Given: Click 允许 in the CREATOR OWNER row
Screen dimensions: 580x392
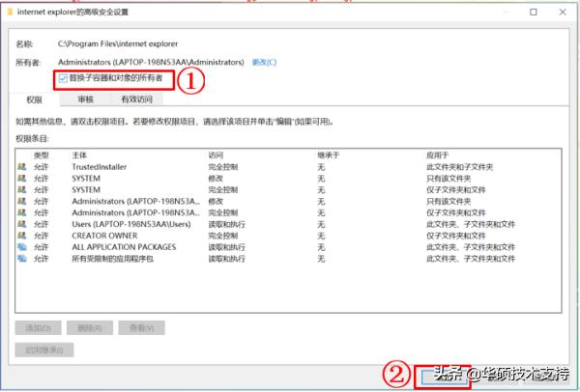Looking at the screenshot, I should tap(41, 236).
